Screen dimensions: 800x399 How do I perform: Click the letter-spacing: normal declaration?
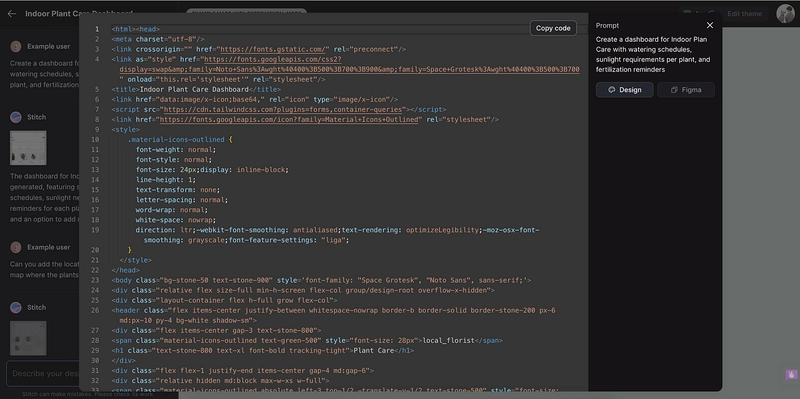pyautogui.click(x=182, y=200)
